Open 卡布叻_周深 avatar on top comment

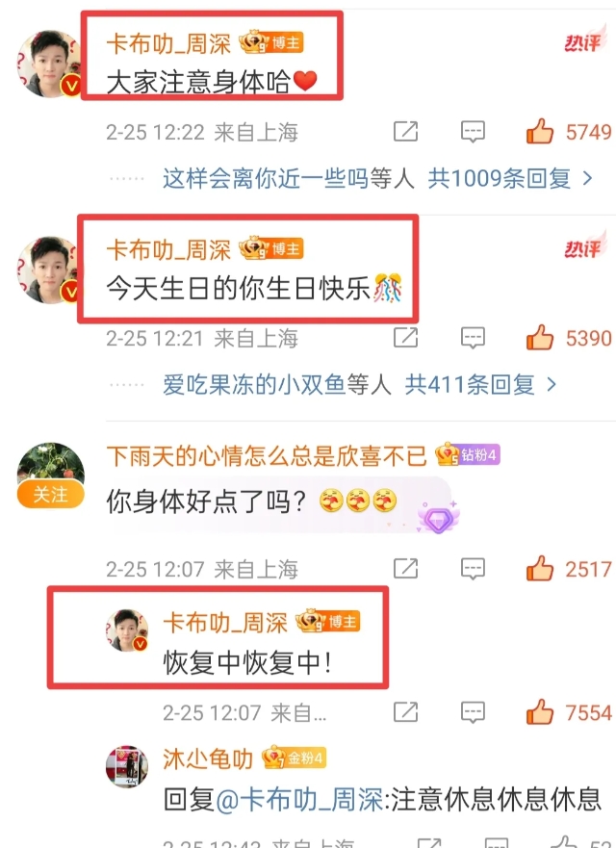(50, 64)
